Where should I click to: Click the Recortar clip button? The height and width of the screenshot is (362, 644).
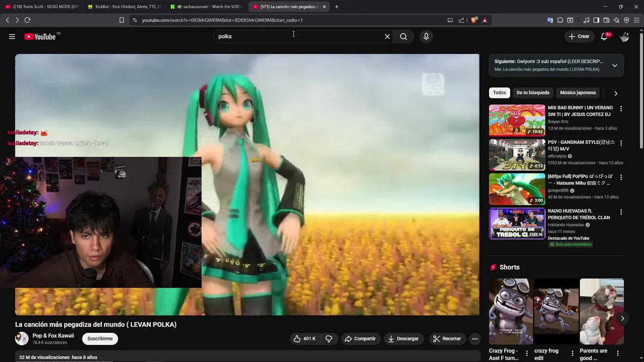tap(447, 339)
